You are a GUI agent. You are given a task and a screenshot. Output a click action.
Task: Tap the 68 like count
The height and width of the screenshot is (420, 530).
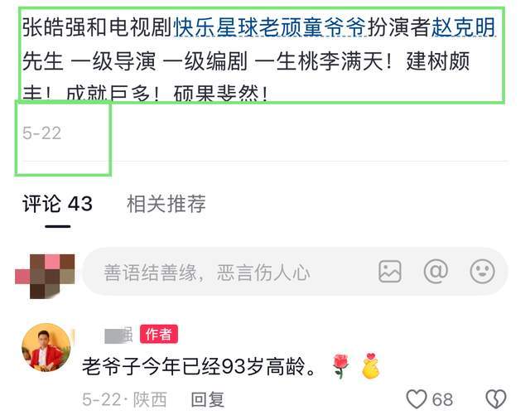[x=442, y=400]
